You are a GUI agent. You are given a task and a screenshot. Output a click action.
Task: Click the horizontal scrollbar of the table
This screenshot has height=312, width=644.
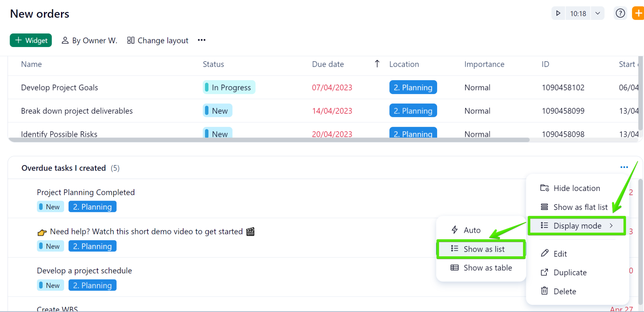pos(269,140)
